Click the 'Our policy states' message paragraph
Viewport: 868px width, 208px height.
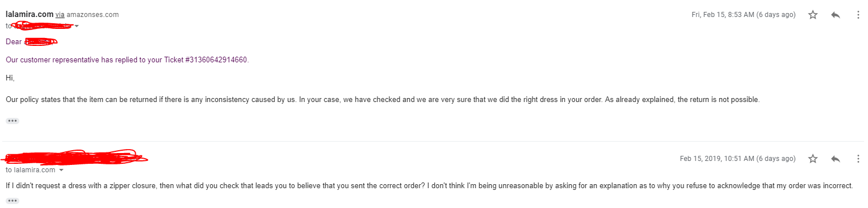point(383,100)
